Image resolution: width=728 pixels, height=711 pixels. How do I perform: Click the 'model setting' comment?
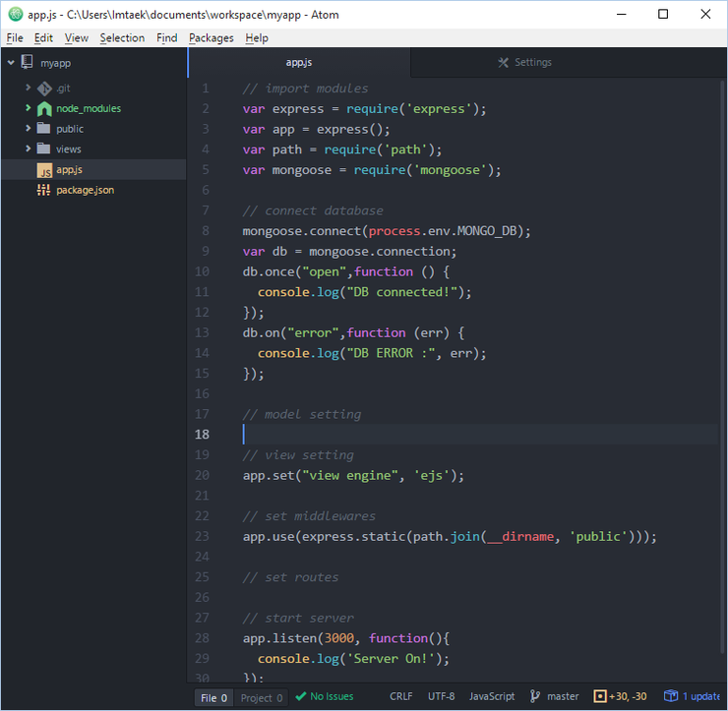point(302,414)
